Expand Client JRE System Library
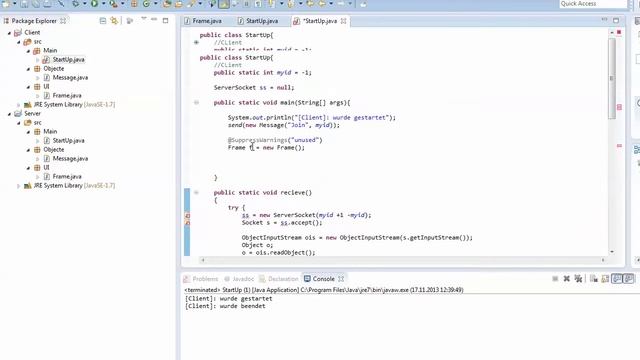The width and height of the screenshot is (640, 360). coord(19,104)
